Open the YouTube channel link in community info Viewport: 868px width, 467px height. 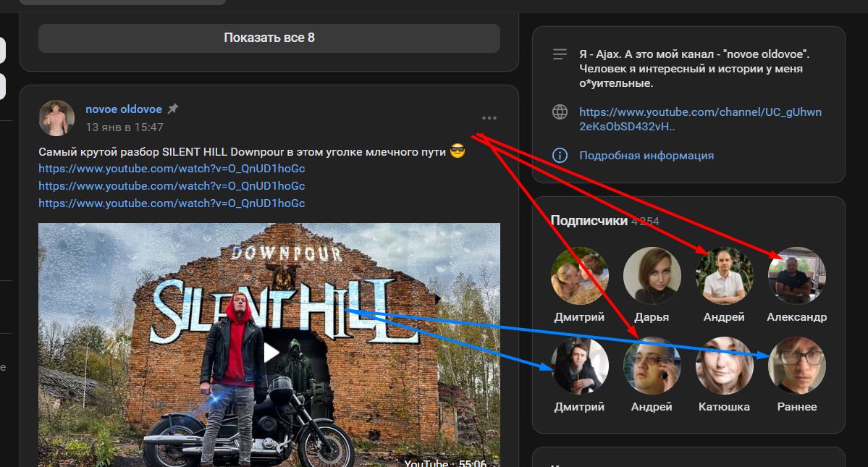point(700,119)
